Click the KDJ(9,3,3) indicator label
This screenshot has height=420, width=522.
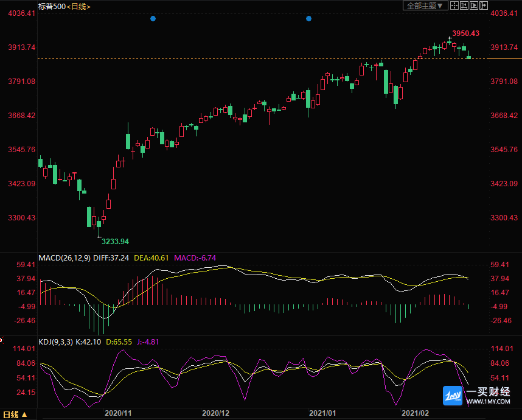pyautogui.click(x=55, y=341)
